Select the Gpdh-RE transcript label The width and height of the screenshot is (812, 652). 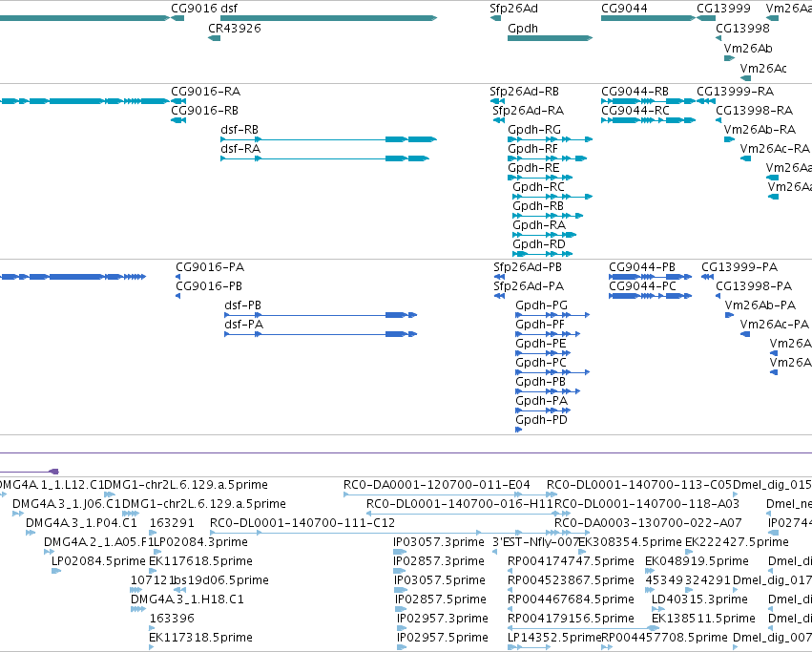533,168
